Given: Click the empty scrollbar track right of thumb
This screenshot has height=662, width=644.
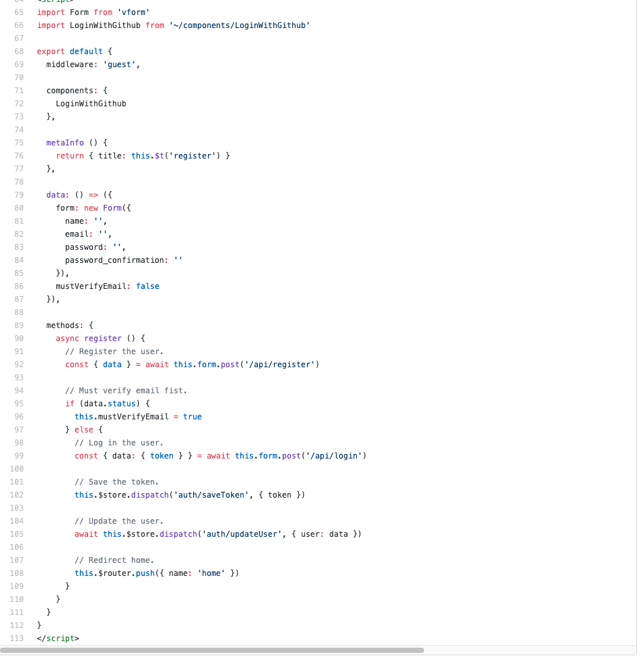Looking at the screenshot, I should click(x=529, y=650).
